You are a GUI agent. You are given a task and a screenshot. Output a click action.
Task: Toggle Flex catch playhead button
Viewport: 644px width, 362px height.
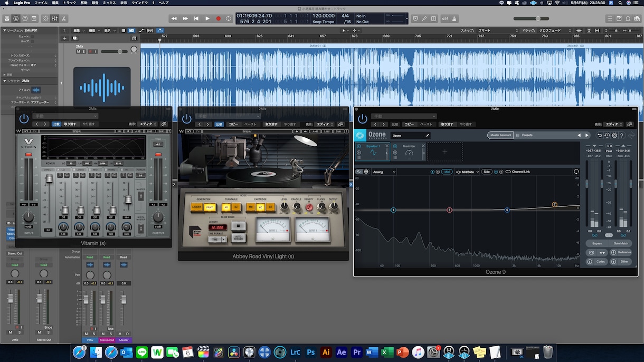tap(160, 31)
